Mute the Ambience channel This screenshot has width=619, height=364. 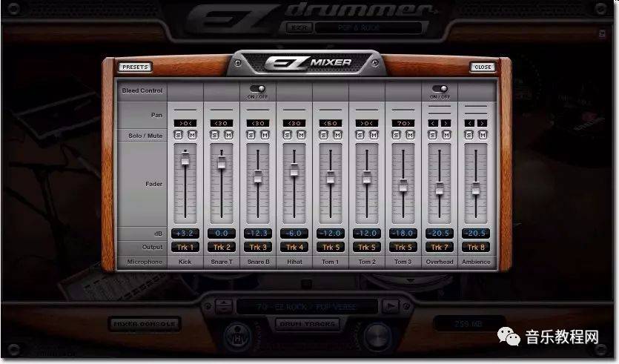(x=483, y=136)
